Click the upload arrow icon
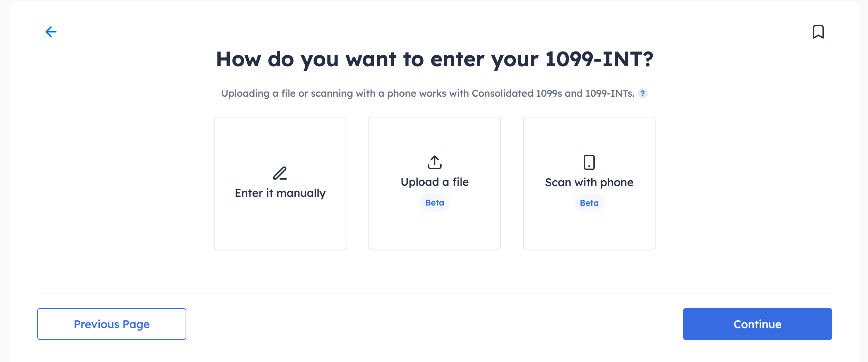 [x=434, y=162]
